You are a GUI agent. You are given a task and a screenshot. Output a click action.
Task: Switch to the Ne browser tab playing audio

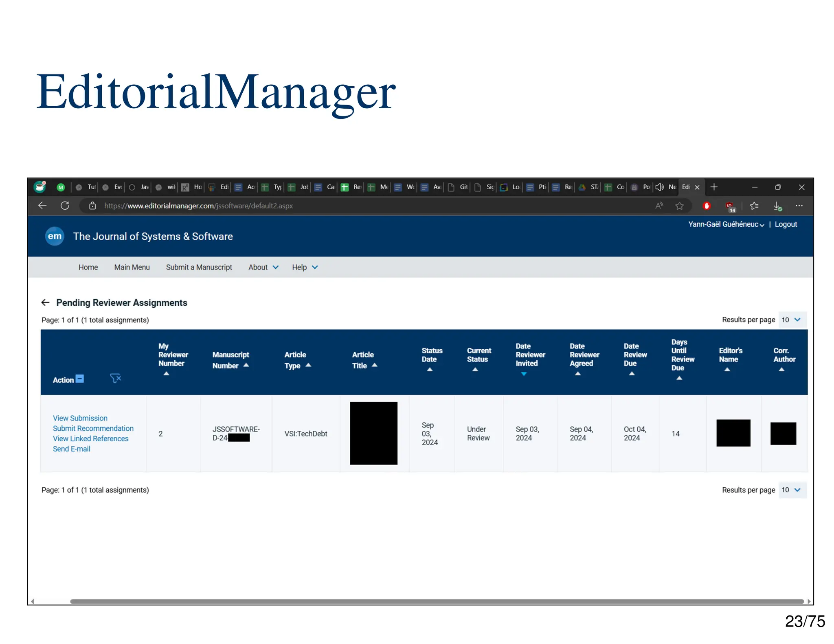(666, 187)
